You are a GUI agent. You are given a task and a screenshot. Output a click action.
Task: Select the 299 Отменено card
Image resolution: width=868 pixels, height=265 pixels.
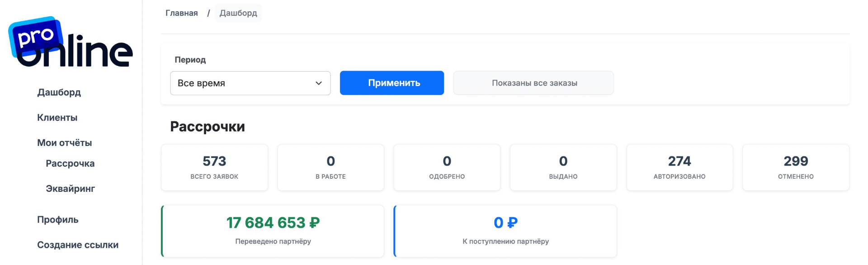[x=796, y=167]
